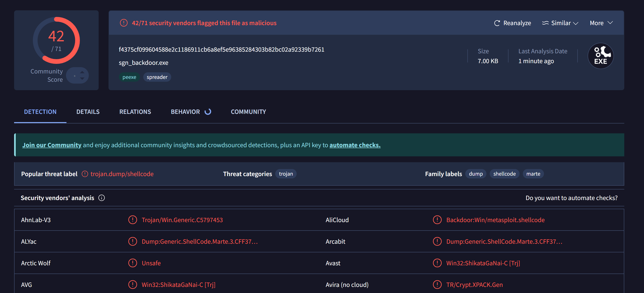Click the warning icon in AliCloud row

tap(437, 220)
